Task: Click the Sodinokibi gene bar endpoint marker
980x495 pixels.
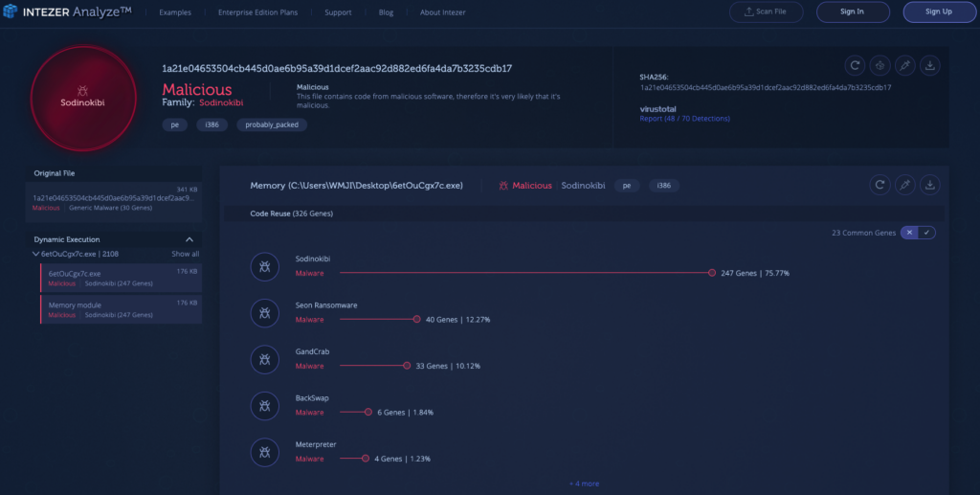Action: 712,273
